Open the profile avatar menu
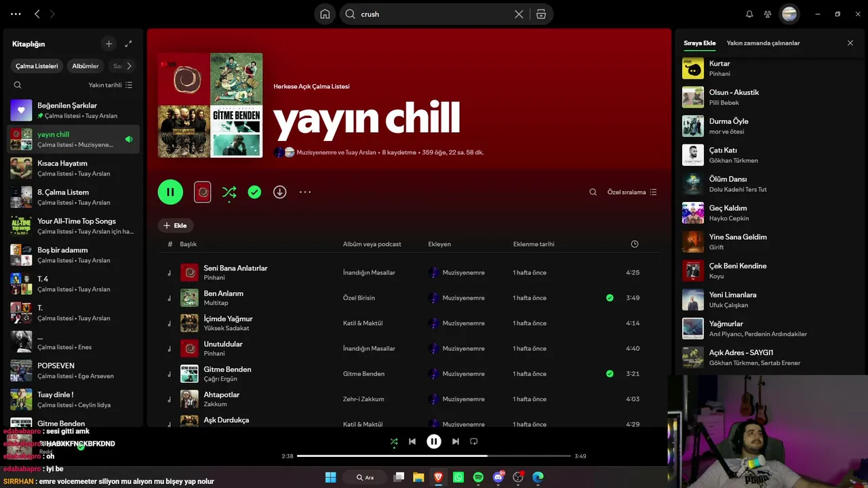The image size is (868, 488). pyautogui.click(x=789, y=14)
